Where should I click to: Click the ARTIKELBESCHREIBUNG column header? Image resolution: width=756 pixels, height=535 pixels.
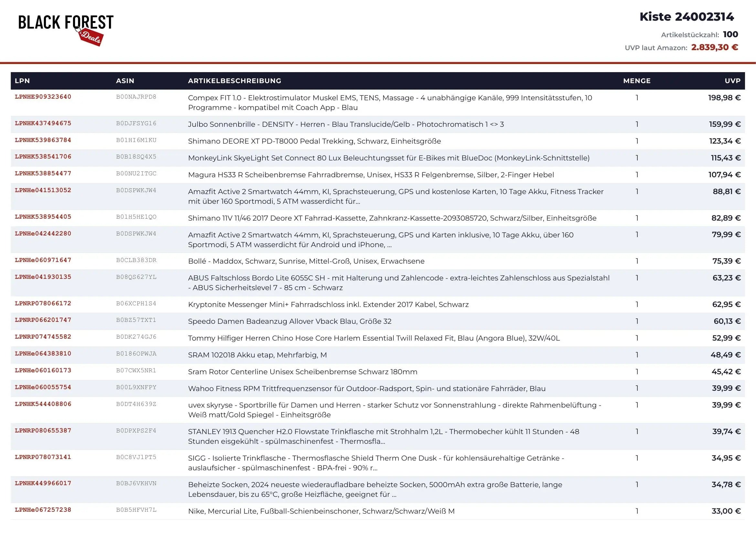click(234, 81)
